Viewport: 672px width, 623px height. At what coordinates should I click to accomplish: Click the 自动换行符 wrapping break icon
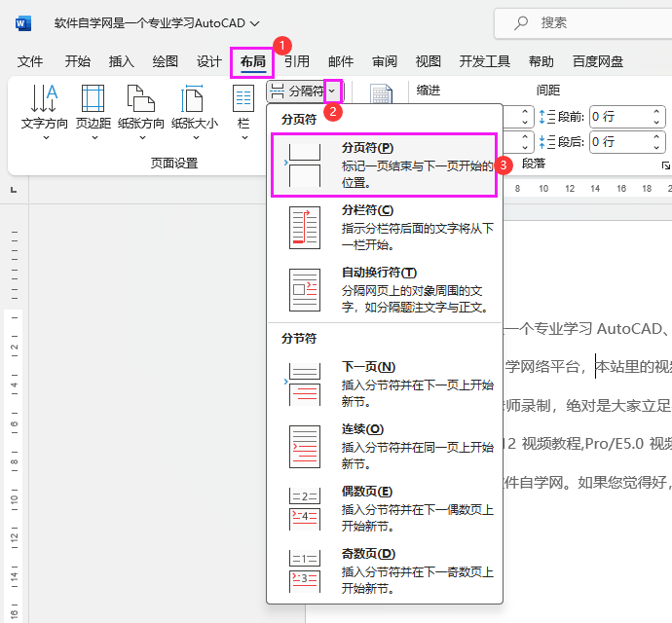tap(305, 290)
